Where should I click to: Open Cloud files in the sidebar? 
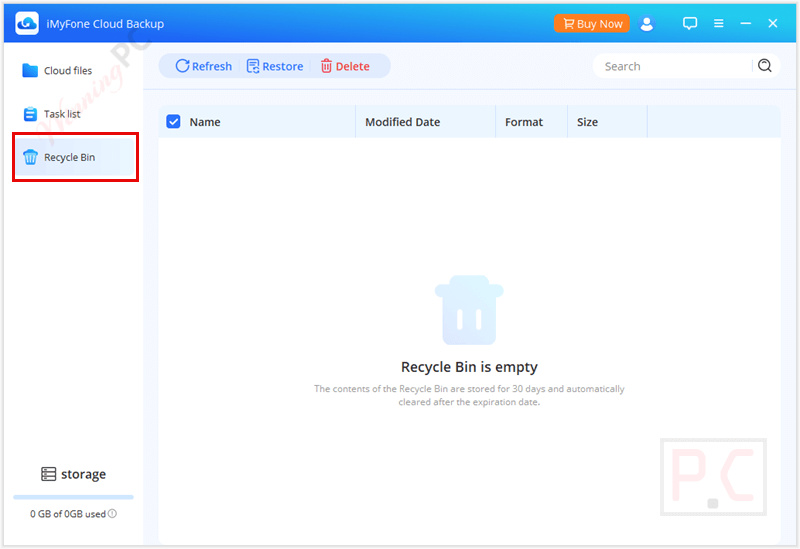[x=74, y=70]
